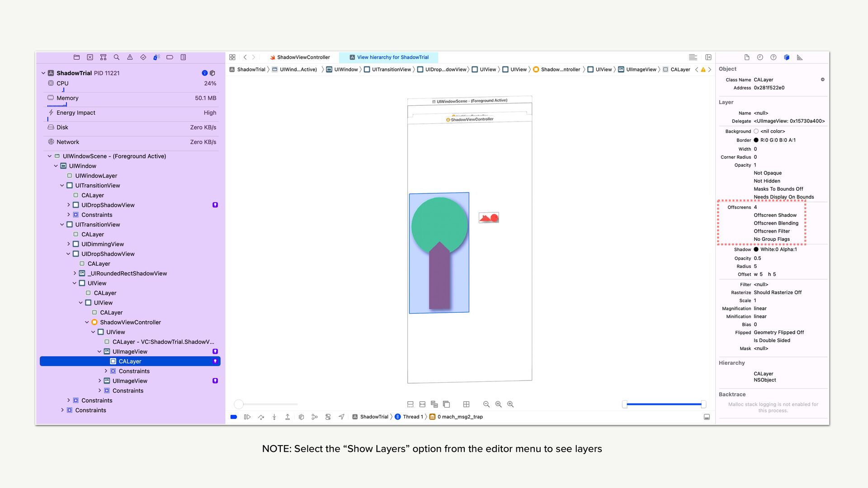Viewport: 868px width, 488px height.
Task: Open the File inspector
Action: (x=747, y=57)
